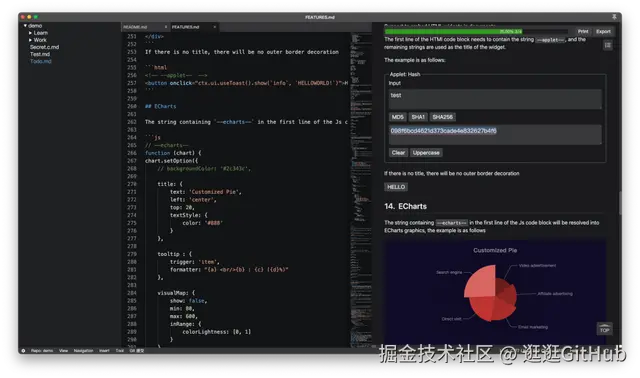Compute hash with SHA256 button

[442, 117]
